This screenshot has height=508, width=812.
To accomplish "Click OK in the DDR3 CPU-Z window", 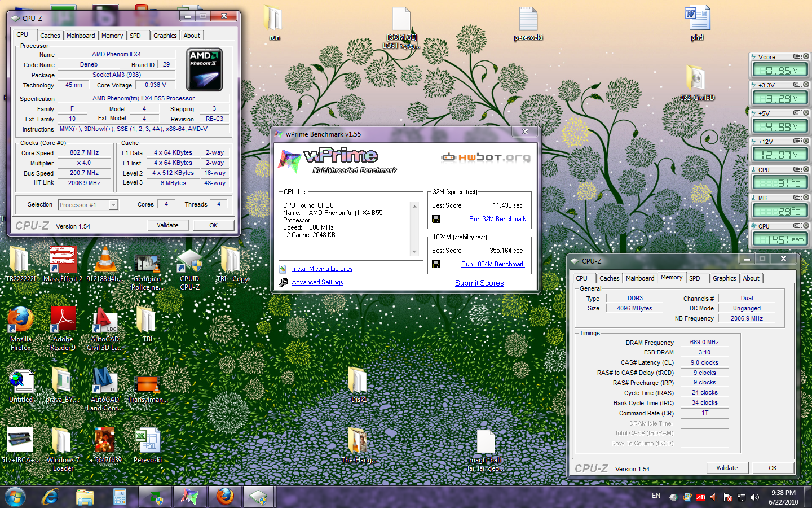I will (773, 468).
